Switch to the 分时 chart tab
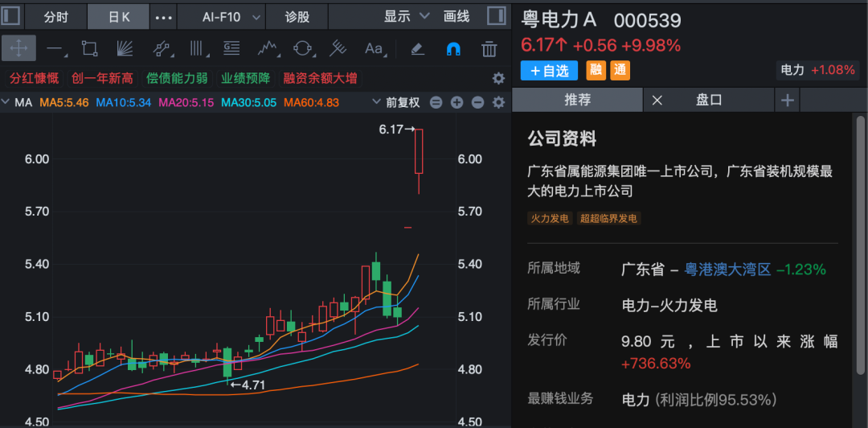868x428 pixels. tap(56, 16)
